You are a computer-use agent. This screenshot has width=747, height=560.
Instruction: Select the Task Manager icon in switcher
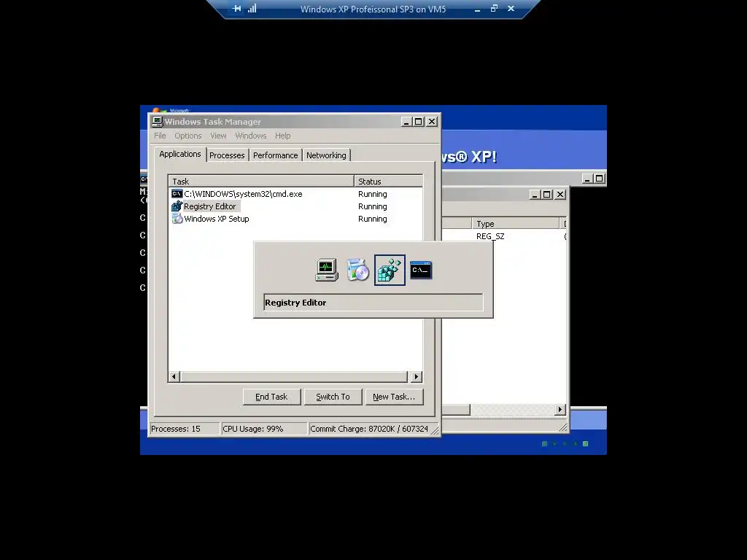[x=327, y=270]
